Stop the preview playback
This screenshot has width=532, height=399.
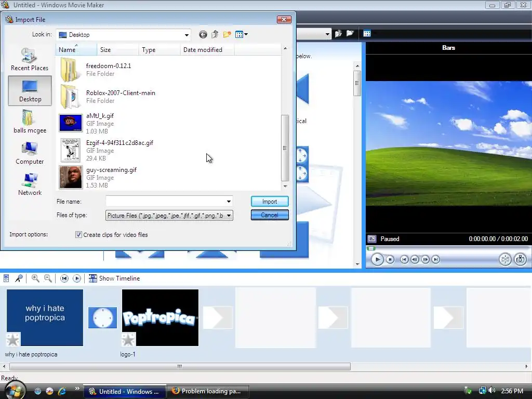(390, 260)
